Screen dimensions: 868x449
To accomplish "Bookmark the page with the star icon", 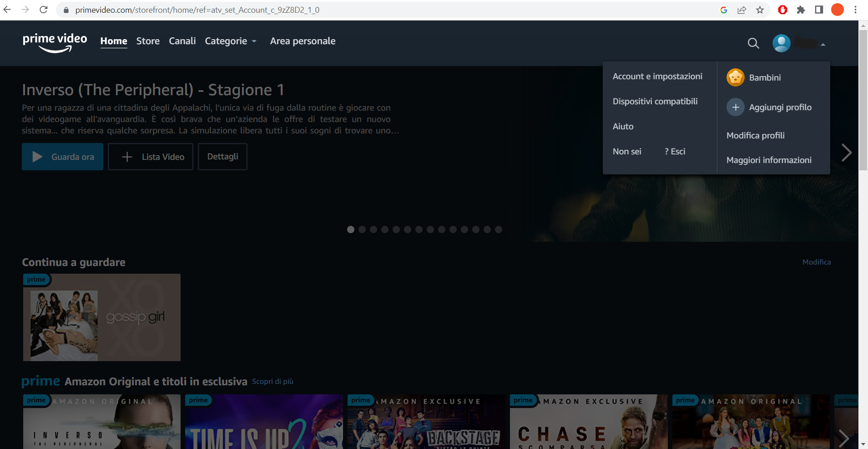I will pos(760,10).
